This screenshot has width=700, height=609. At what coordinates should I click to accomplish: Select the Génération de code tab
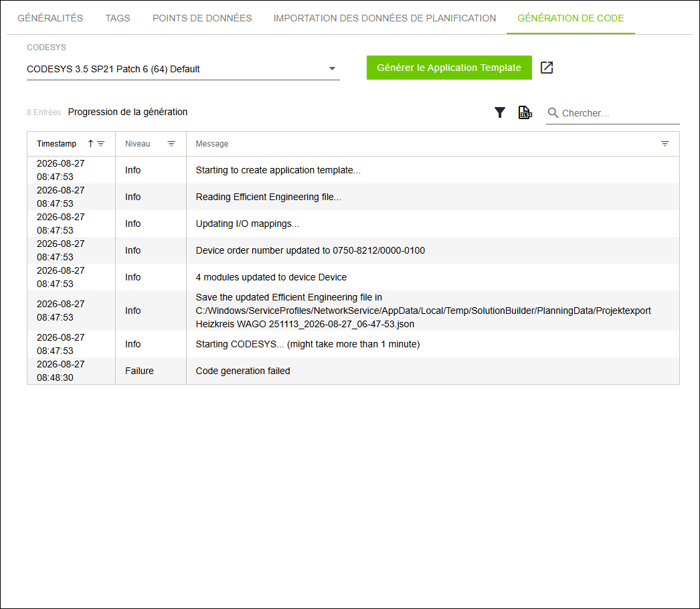pyautogui.click(x=571, y=18)
